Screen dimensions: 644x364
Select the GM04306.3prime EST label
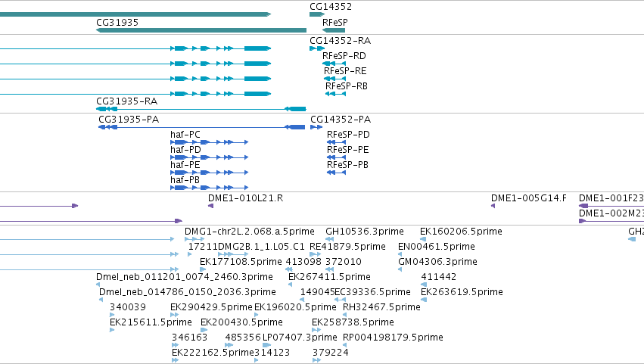point(438,262)
